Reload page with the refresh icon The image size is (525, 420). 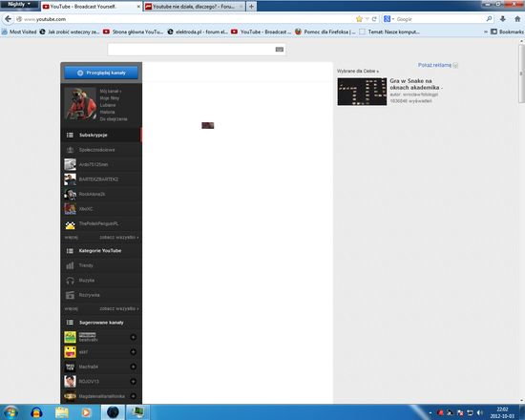[x=374, y=19]
